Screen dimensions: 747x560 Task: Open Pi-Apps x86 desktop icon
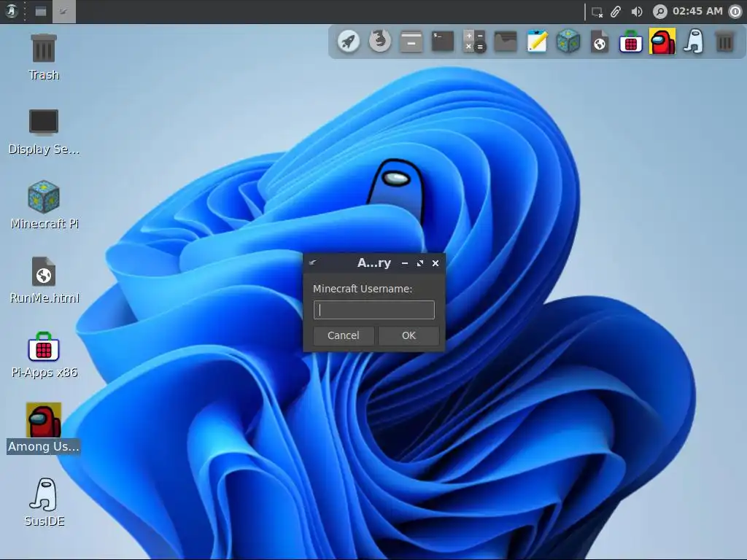pyautogui.click(x=44, y=355)
